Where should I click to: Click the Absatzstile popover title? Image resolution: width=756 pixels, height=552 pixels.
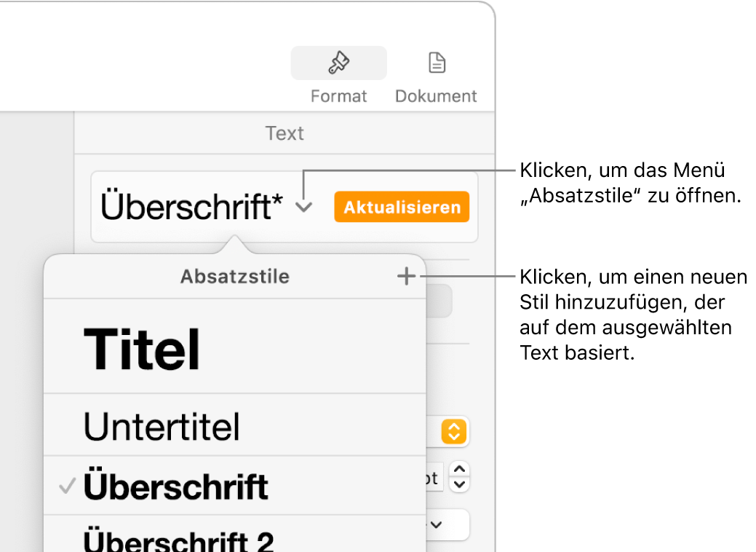[x=235, y=277]
